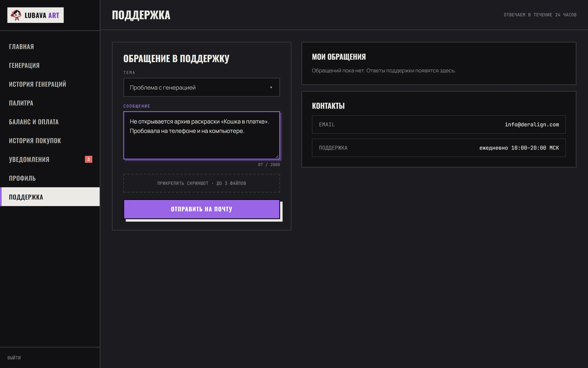Click the LUBAVA ART logo text

point(42,15)
